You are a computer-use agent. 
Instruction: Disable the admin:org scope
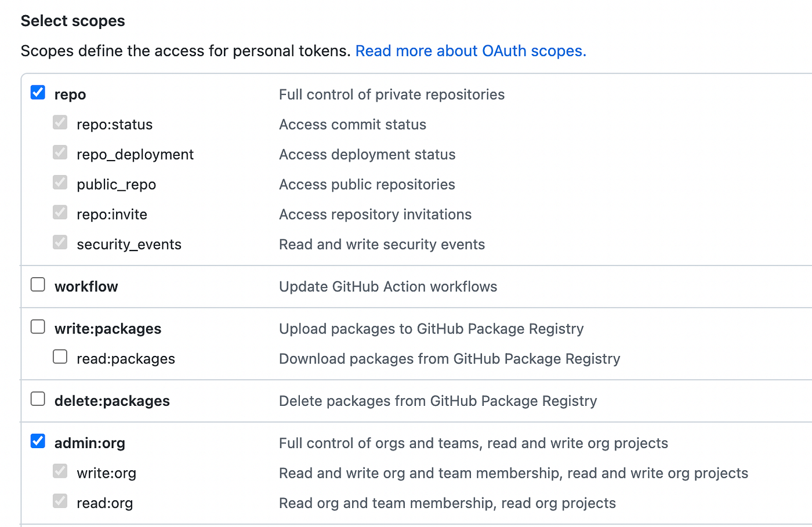coord(37,441)
